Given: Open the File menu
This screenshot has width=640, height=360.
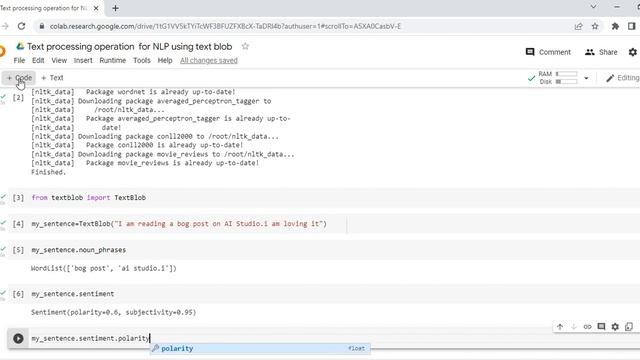Looking at the screenshot, I should pos(19,60).
